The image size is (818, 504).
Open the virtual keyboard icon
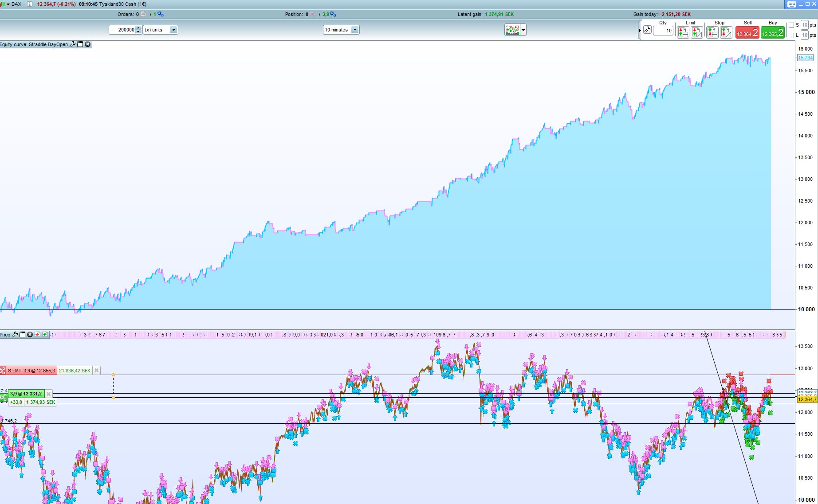pyautogui.click(x=792, y=4)
